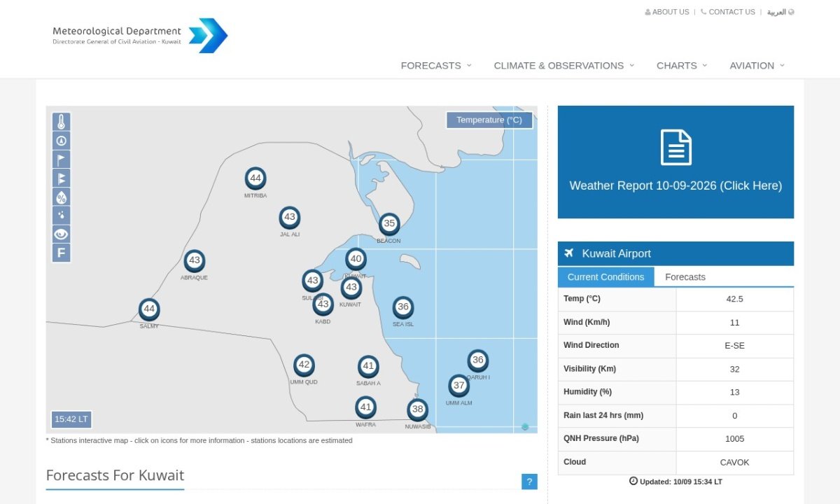Open Weather Report 10-09-2026 link
The width and height of the screenshot is (840, 504).
pos(675,185)
